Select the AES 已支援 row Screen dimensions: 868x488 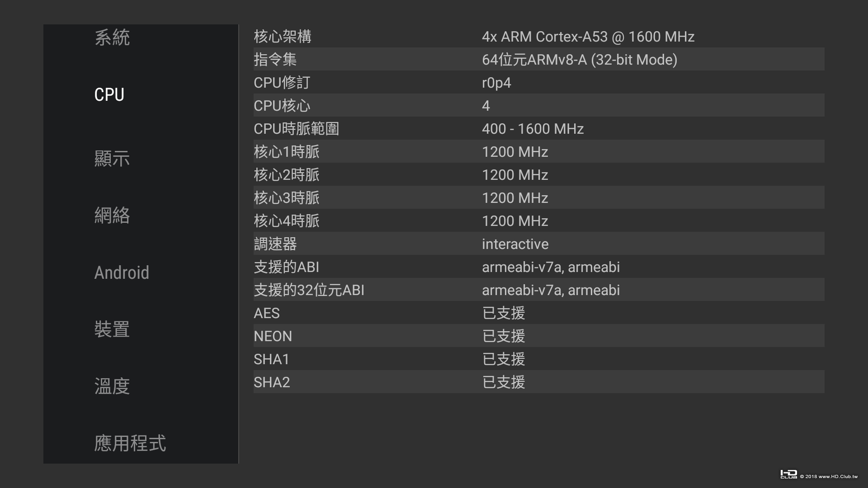pos(538,313)
